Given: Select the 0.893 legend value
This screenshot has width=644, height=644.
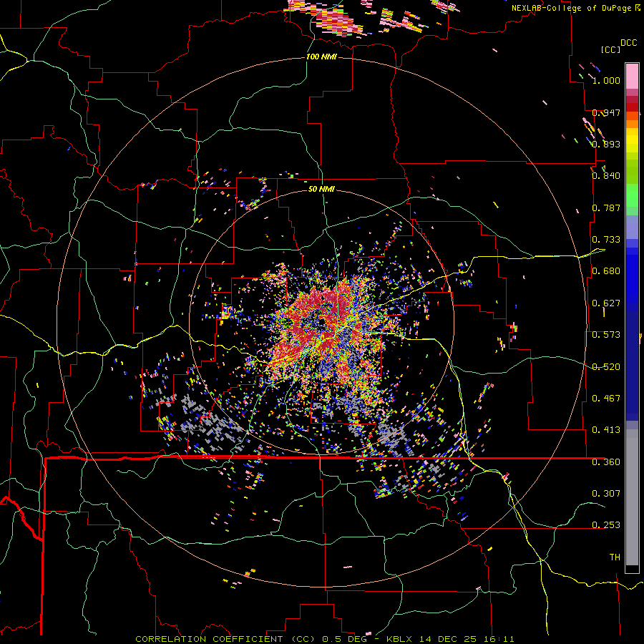Looking at the screenshot, I should [606, 144].
